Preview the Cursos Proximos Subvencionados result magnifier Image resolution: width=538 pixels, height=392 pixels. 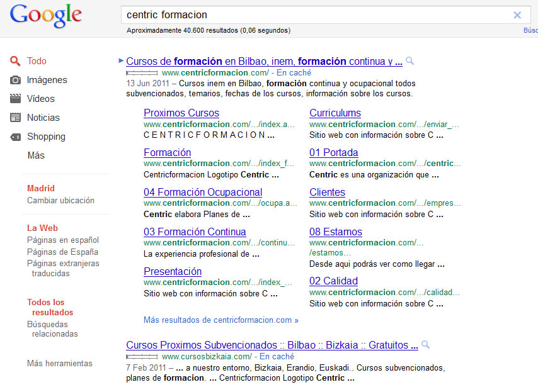click(425, 345)
